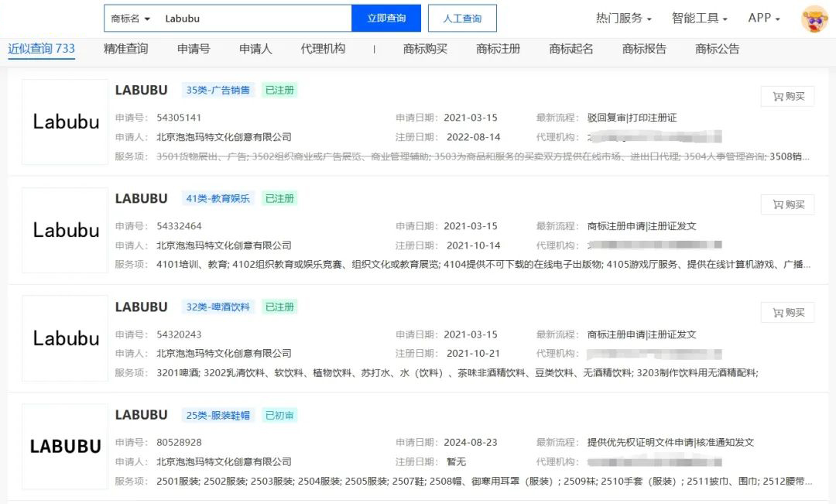The height and width of the screenshot is (504, 836).
Task: Click the user avatar icon
Action: (x=814, y=19)
